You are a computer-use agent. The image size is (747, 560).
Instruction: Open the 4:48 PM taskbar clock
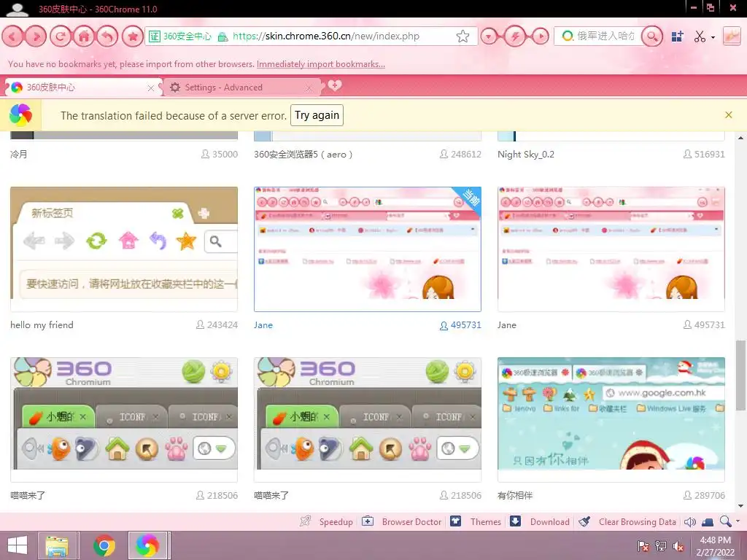coord(715,546)
